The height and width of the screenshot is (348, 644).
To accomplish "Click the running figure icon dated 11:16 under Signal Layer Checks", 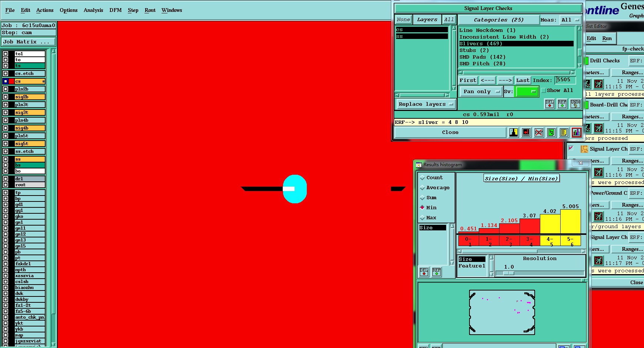I will [x=598, y=172].
